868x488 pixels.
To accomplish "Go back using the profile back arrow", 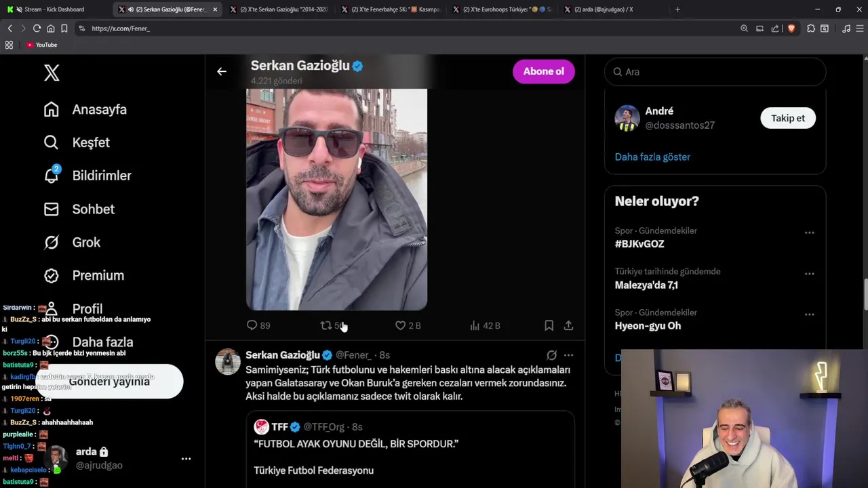I will (222, 71).
